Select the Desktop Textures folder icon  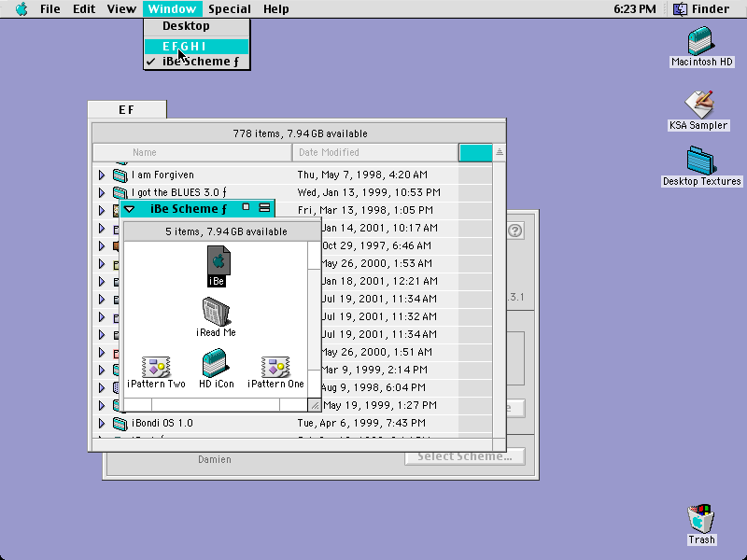click(x=702, y=166)
